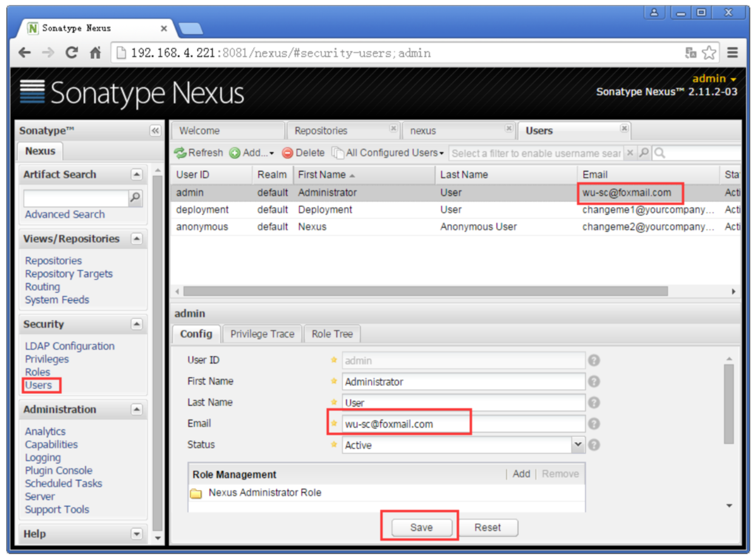Click the magnifier icon beside filter field

tap(644, 153)
